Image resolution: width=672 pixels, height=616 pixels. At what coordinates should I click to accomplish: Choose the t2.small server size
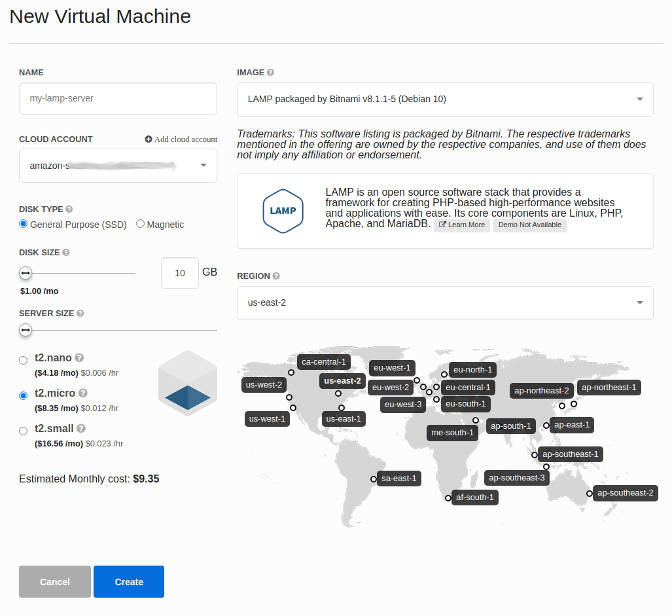coord(23,431)
